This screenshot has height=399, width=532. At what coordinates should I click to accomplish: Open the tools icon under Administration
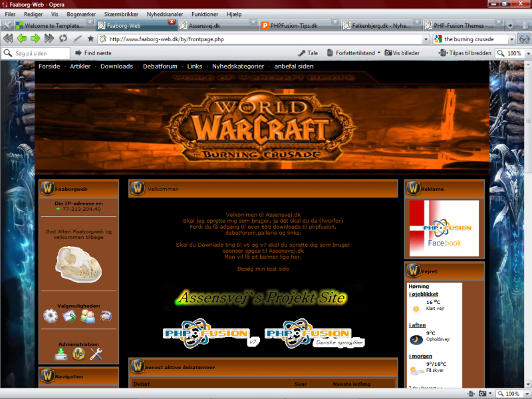point(96,354)
